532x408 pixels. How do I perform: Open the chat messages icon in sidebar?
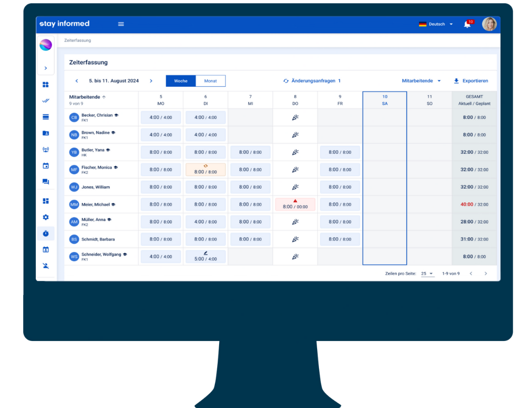[x=46, y=182]
